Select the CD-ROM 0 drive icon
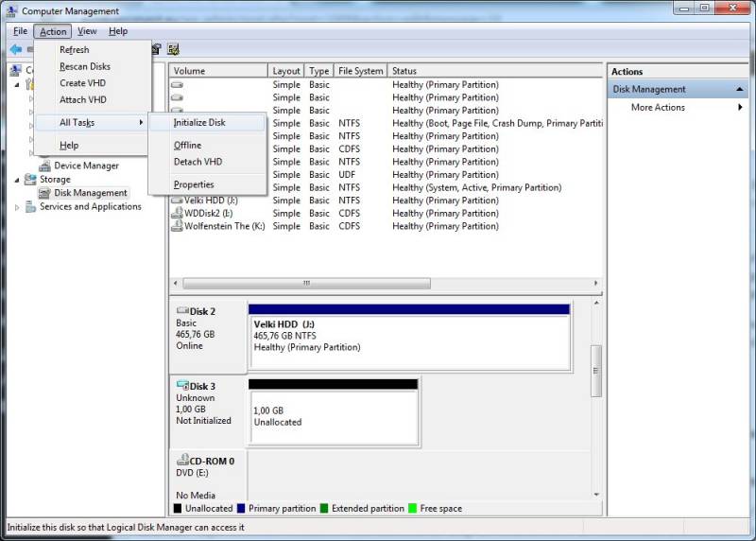Viewport: 756px width, 541px height. click(182, 460)
